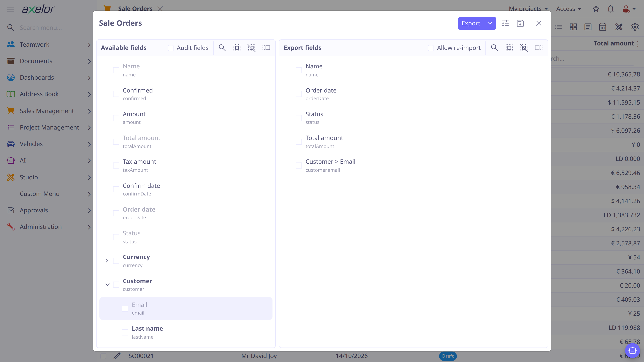The width and height of the screenshot is (644, 362).
Task: Expand Administration menu
Action: 49,227
